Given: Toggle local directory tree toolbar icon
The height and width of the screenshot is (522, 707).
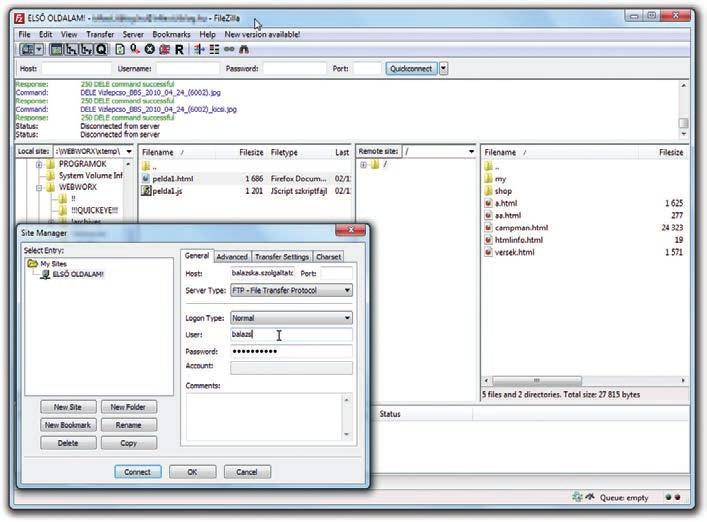Looking at the screenshot, I should point(71,50).
